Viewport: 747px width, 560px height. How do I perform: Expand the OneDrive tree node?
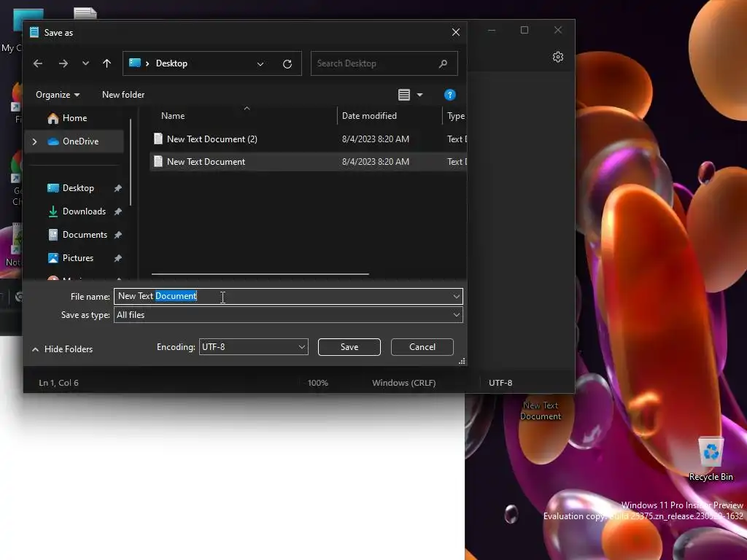(x=34, y=141)
